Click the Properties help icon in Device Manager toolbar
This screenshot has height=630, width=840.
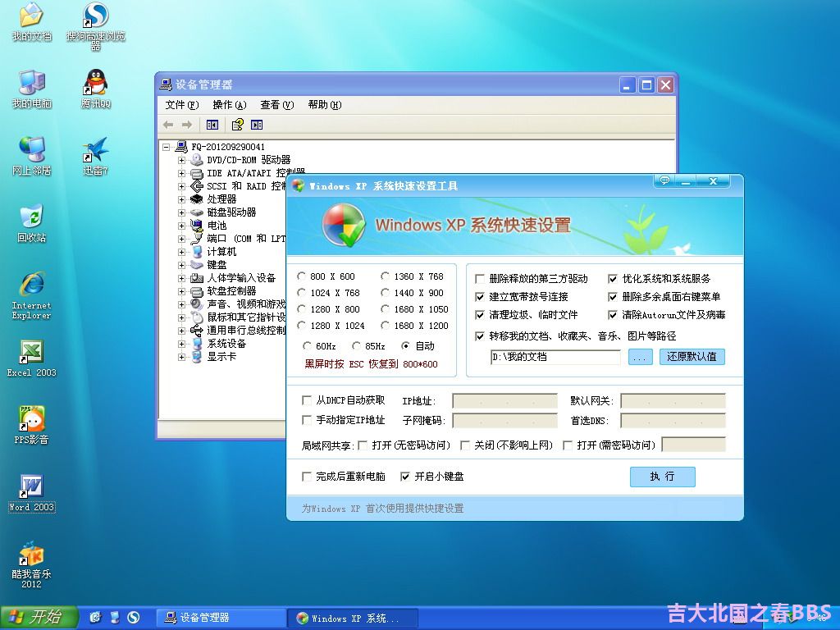pyautogui.click(x=237, y=125)
